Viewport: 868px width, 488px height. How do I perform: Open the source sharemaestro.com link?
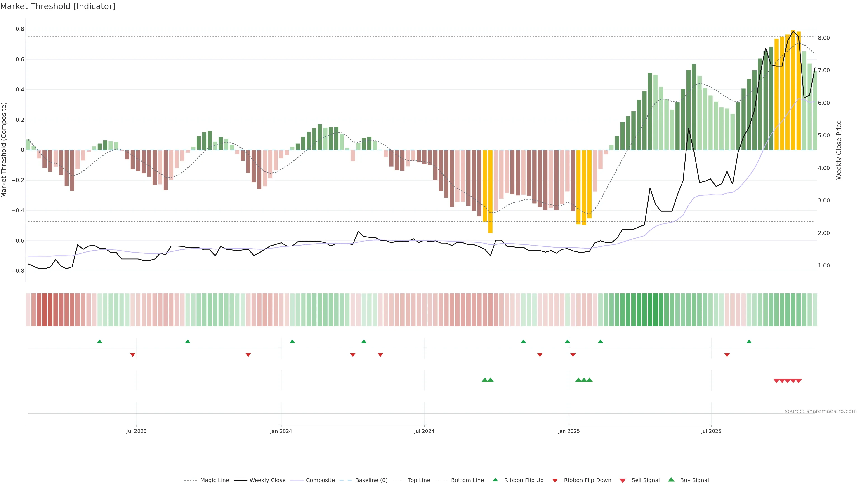821,411
